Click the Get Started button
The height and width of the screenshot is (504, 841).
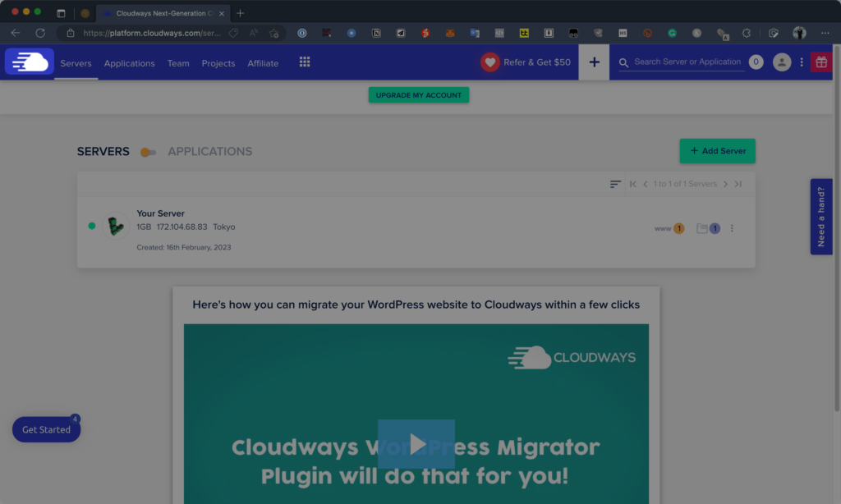click(46, 429)
